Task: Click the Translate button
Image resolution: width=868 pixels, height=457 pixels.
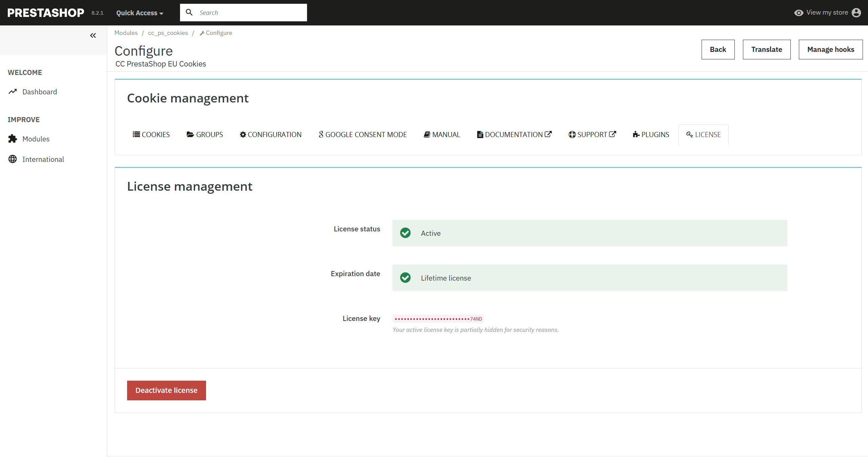Action: [766, 50]
